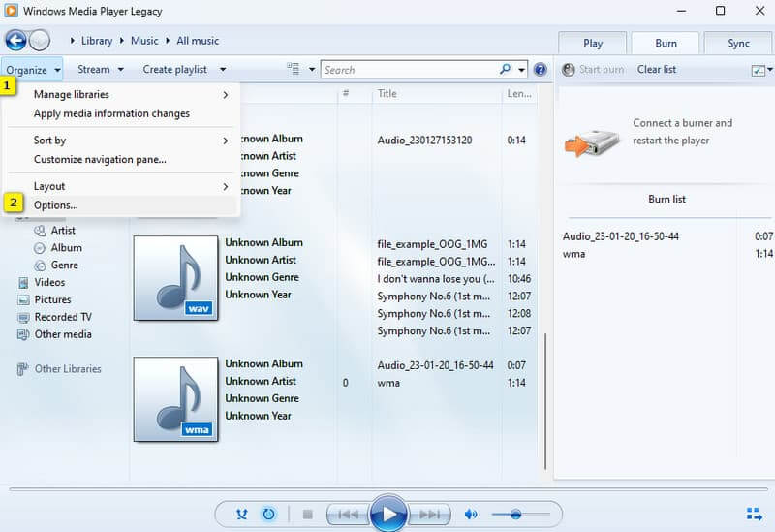Toggle repeat playback
Screen dimensions: 775x532
(268, 515)
